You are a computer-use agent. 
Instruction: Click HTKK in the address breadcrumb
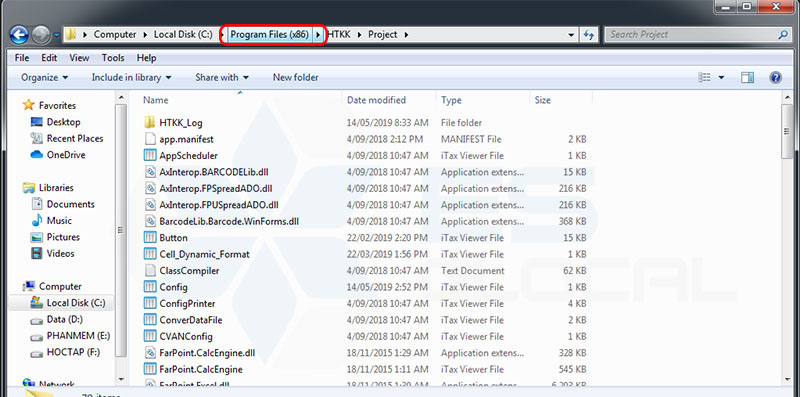point(339,35)
